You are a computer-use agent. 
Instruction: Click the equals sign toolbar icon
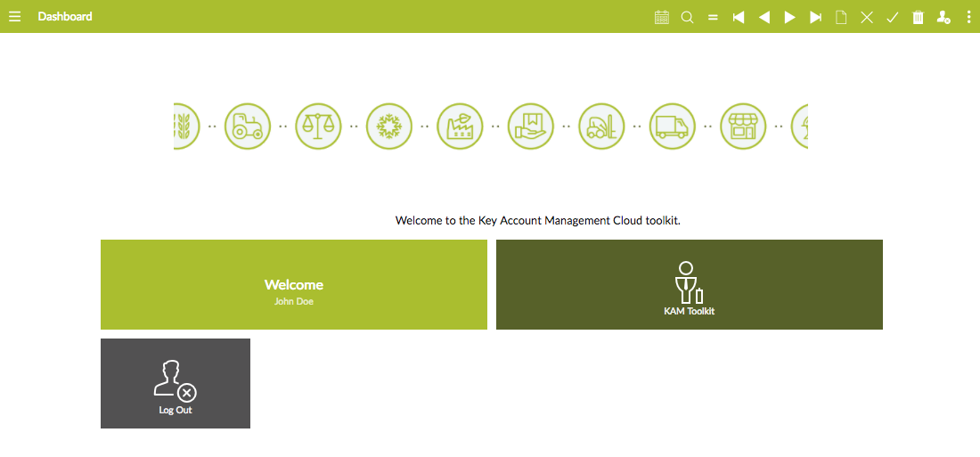pyautogui.click(x=713, y=18)
